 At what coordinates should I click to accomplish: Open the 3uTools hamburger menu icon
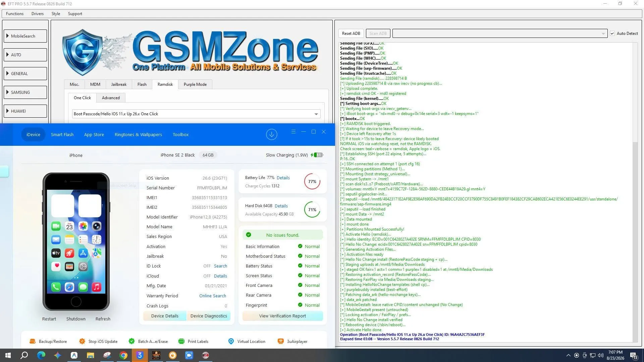[293, 132]
